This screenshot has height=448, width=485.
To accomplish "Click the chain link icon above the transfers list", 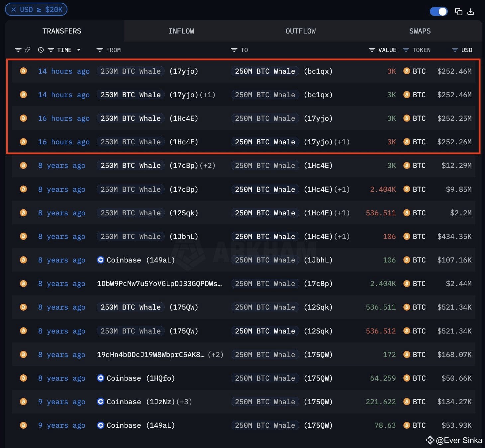I will [28, 50].
